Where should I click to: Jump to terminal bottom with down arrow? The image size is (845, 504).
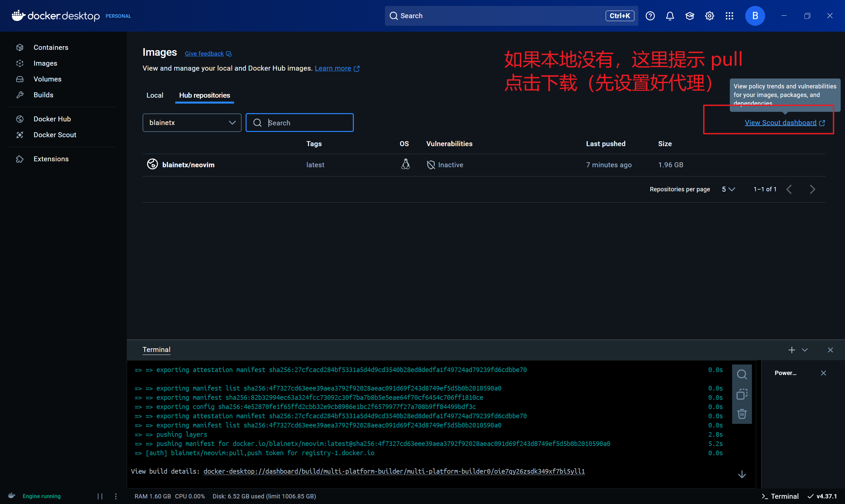tap(742, 474)
